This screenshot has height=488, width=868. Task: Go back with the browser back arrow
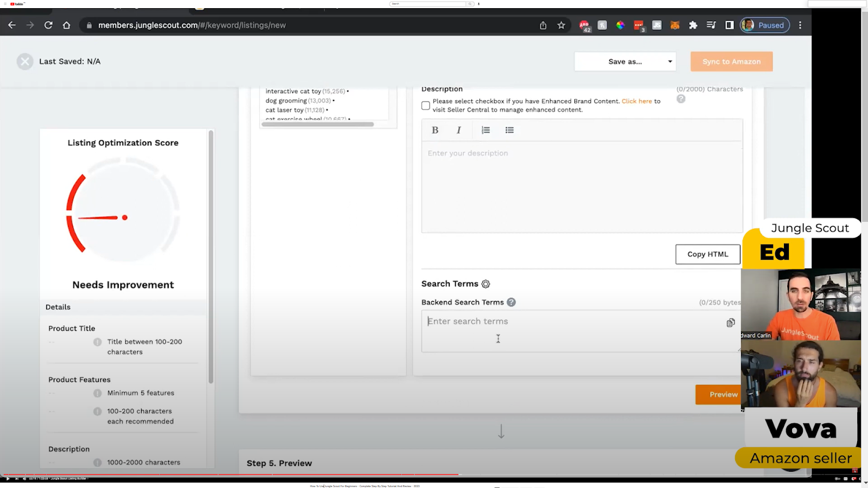click(x=12, y=25)
